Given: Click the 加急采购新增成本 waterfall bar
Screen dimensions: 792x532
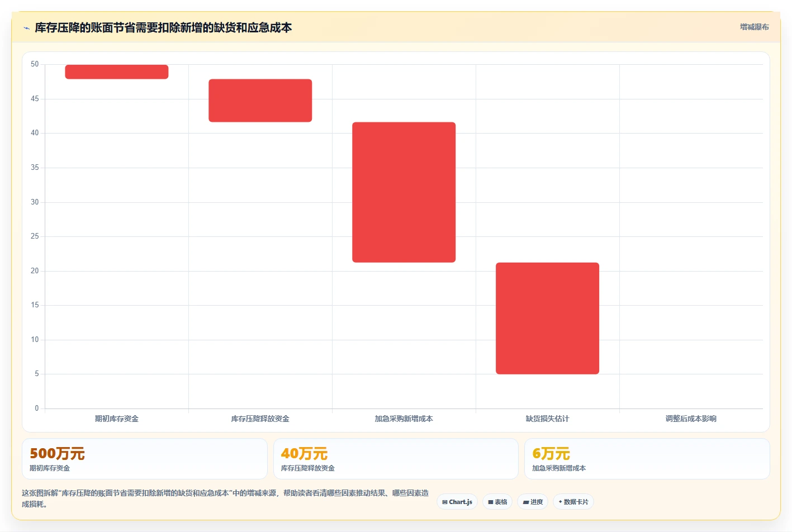Looking at the screenshot, I should tap(404, 192).
